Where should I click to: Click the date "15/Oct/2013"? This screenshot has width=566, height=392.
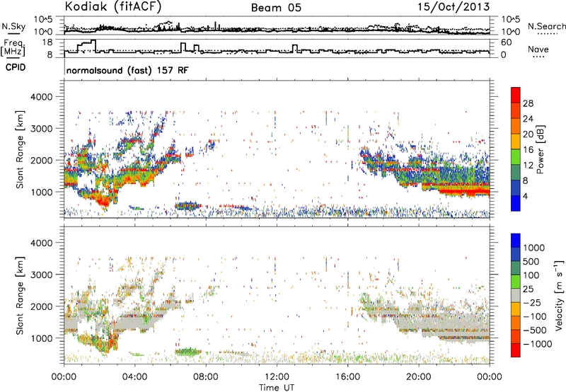tap(454, 7)
